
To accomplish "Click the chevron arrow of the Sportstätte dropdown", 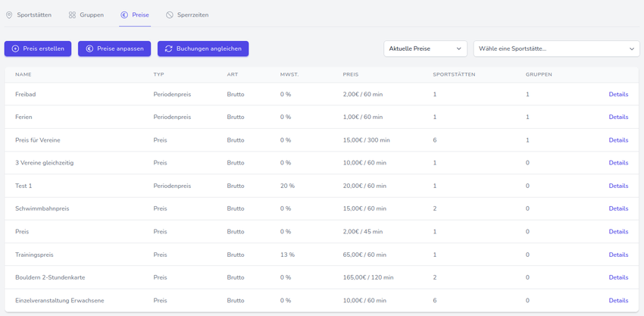I will point(632,48).
